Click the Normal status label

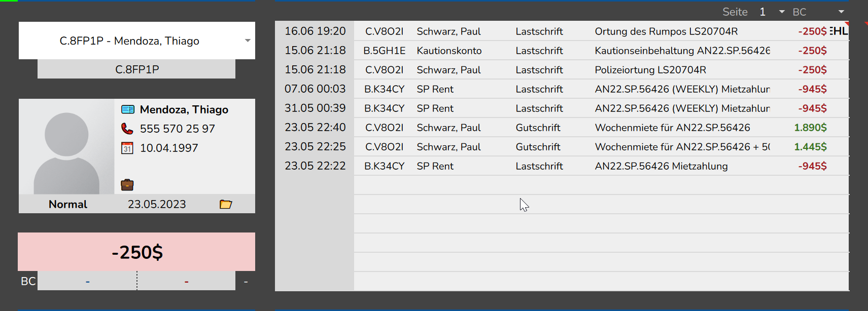tap(68, 204)
